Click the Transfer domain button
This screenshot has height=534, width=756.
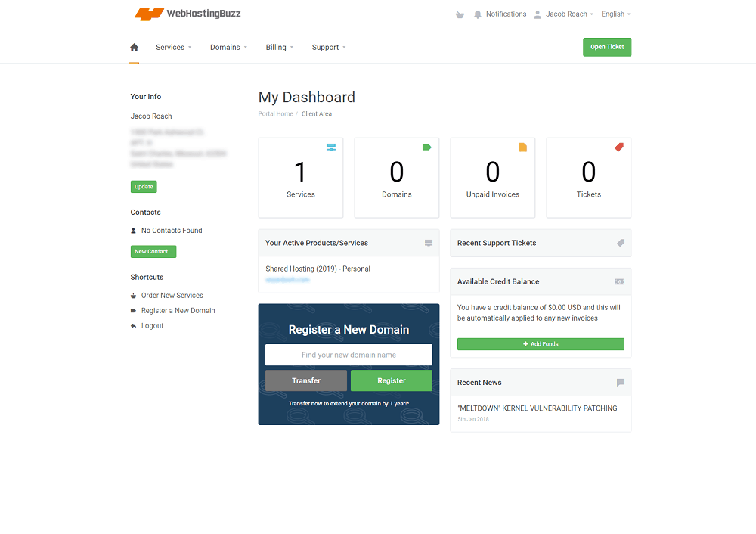click(306, 380)
